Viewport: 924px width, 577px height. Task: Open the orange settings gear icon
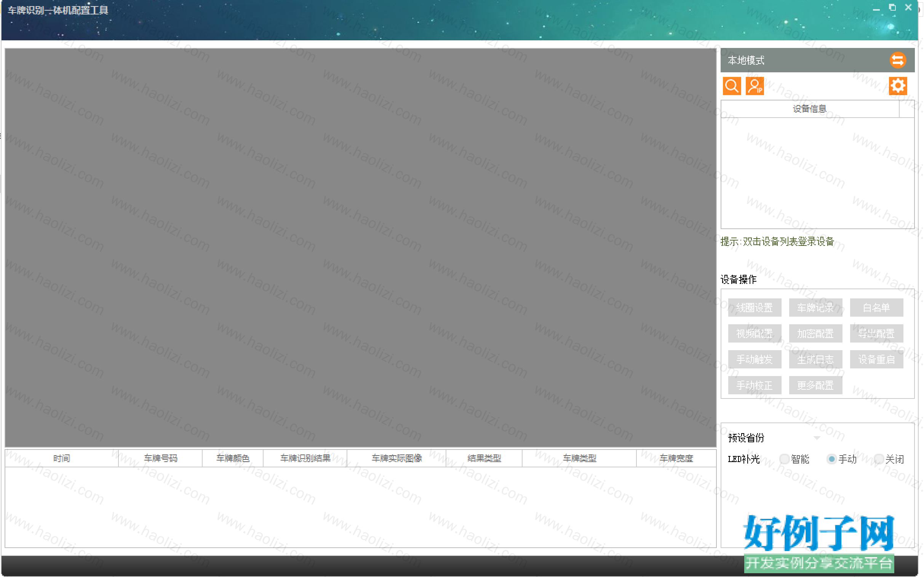click(898, 86)
